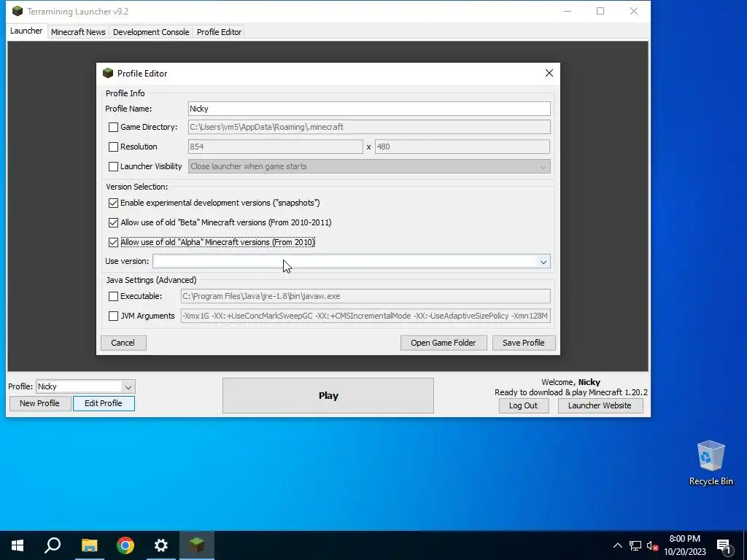Open the Recycle Bin desktop icon
Image resolution: width=747 pixels, height=560 pixels.
pos(711,463)
